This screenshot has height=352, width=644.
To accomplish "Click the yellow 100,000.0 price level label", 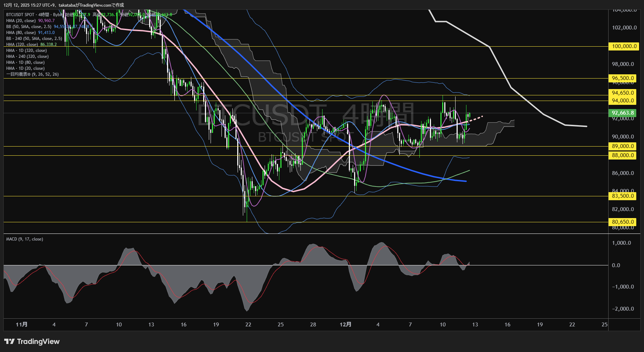I will point(624,46).
